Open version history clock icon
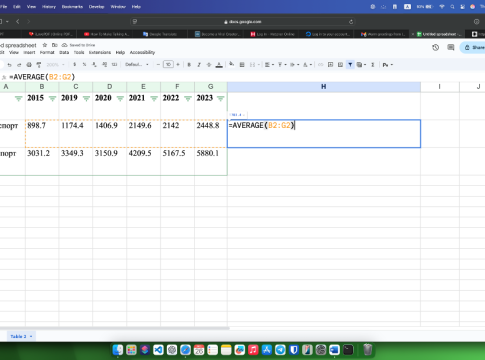This screenshot has height=360, width=485. point(435,48)
